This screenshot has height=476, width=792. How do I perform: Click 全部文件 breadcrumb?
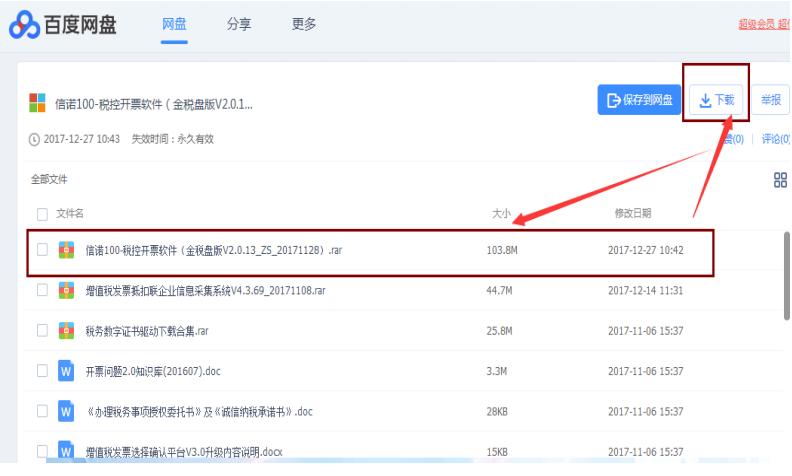pos(49,179)
